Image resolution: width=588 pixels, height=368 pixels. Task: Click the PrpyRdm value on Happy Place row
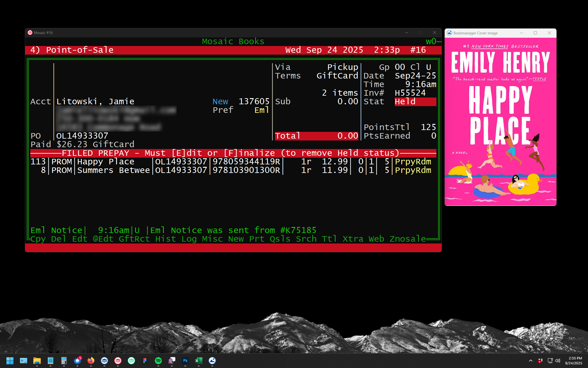(x=413, y=162)
